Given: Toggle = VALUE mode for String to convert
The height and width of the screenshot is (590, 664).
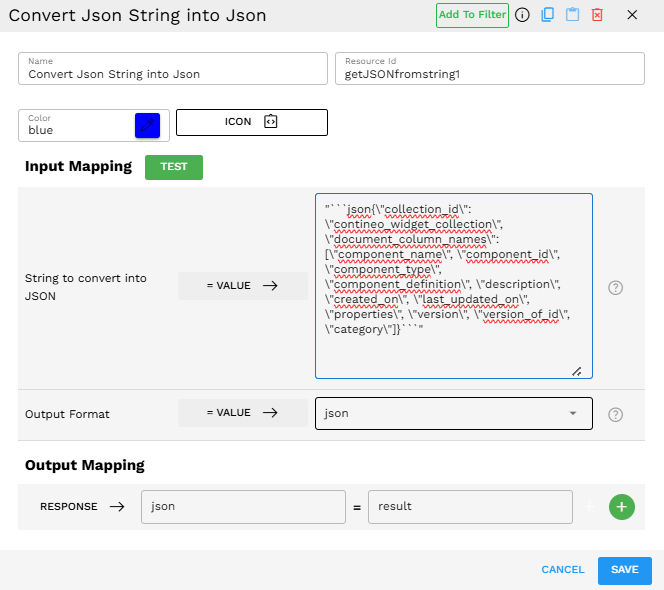Looking at the screenshot, I should pyautogui.click(x=243, y=286).
